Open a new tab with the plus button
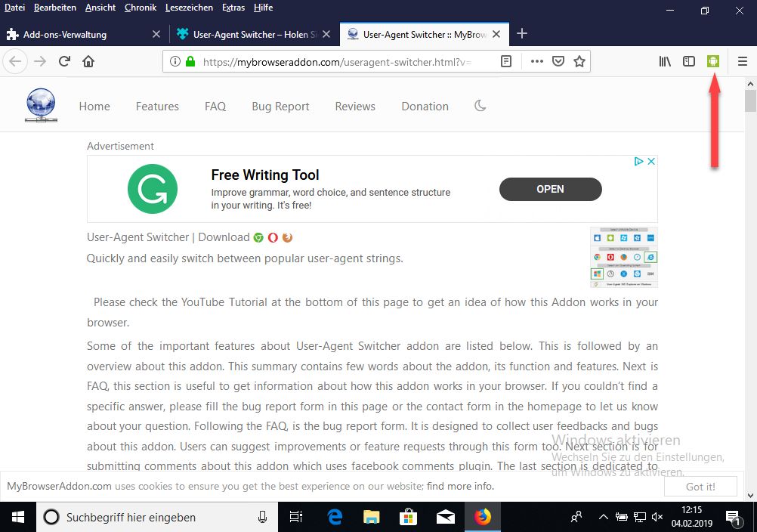 click(522, 33)
